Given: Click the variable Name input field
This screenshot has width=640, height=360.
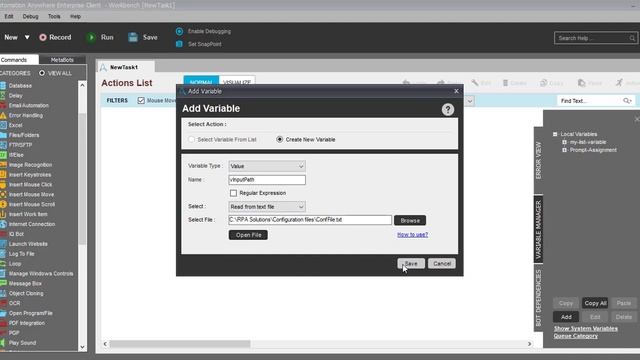Looking at the screenshot, I should 267,180.
